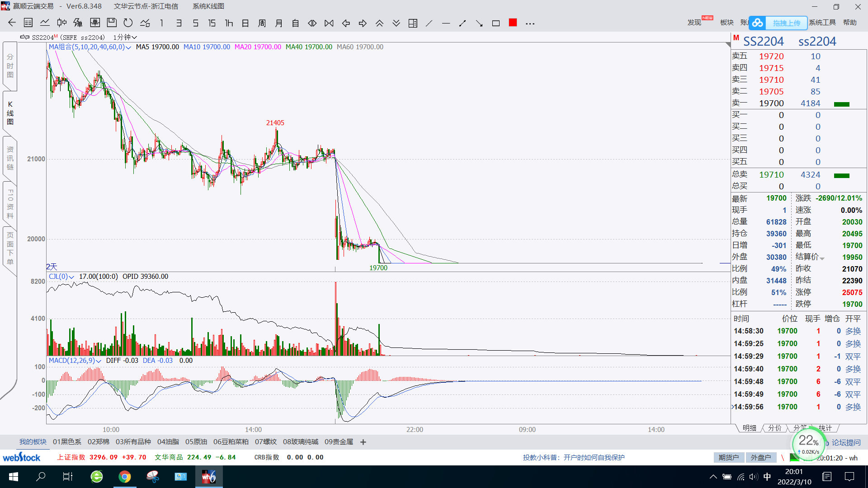
Task: Select the rectangle drawing tool
Action: (x=496, y=23)
